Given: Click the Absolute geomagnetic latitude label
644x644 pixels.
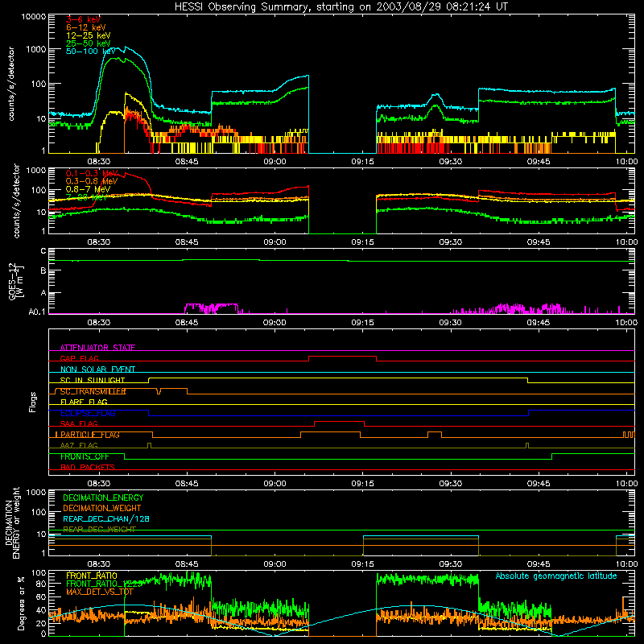Looking at the screenshot, I should click(556, 576).
